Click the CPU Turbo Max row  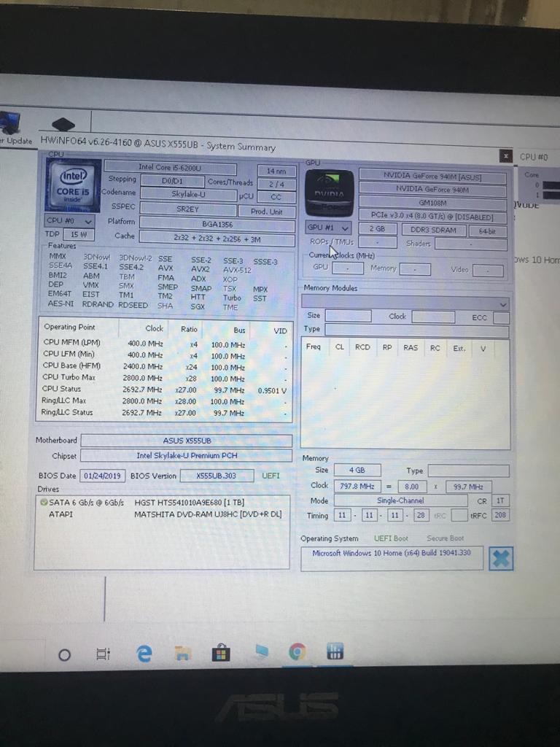point(165,378)
